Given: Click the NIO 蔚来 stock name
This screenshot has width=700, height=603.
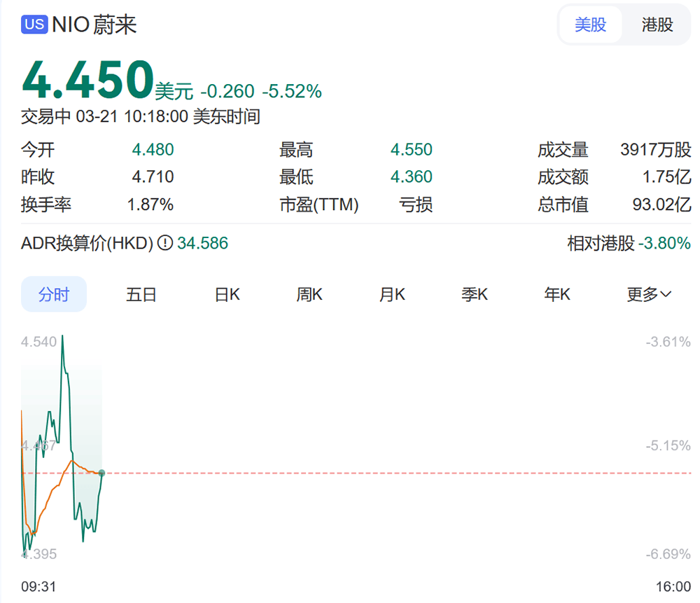Looking at the screenshot, I should (94, 25).
